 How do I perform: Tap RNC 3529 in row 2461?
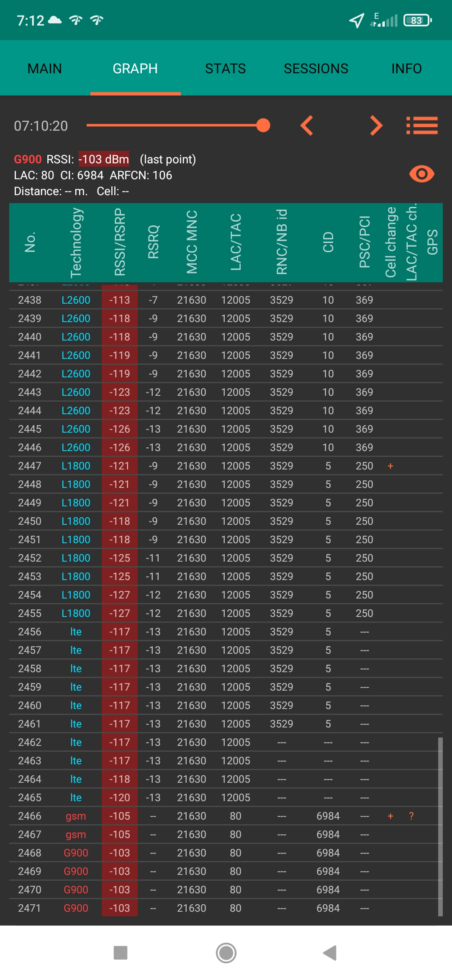pyautogui.click(x=282, y=724)
